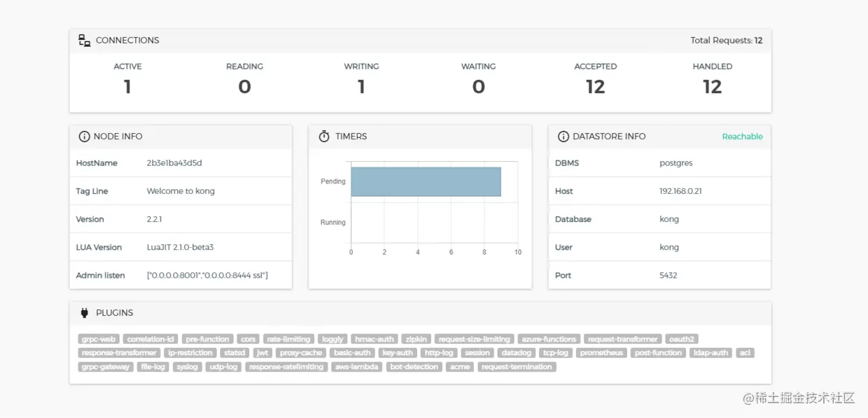Click the Connections network icon
This screenshot has width=868, height=418.
tap(85, 41)
